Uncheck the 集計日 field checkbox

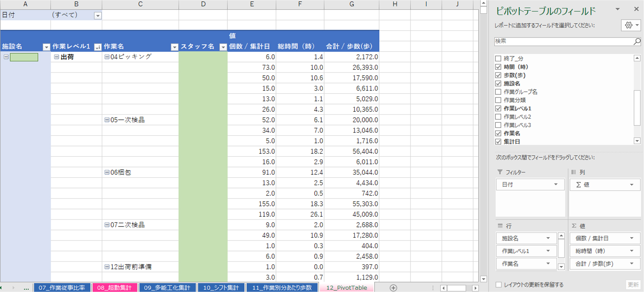pyautogui.click(x=498, y=142)
